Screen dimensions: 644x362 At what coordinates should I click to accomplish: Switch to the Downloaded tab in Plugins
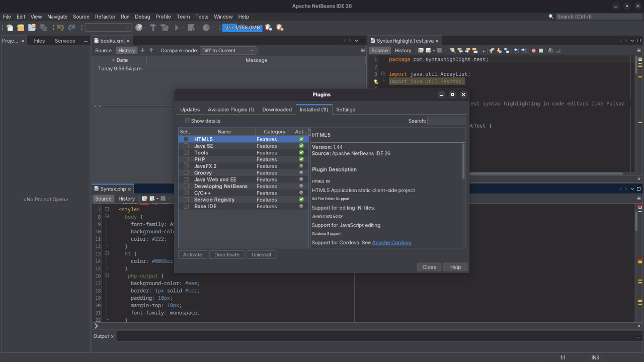click(x=277, y=110)
